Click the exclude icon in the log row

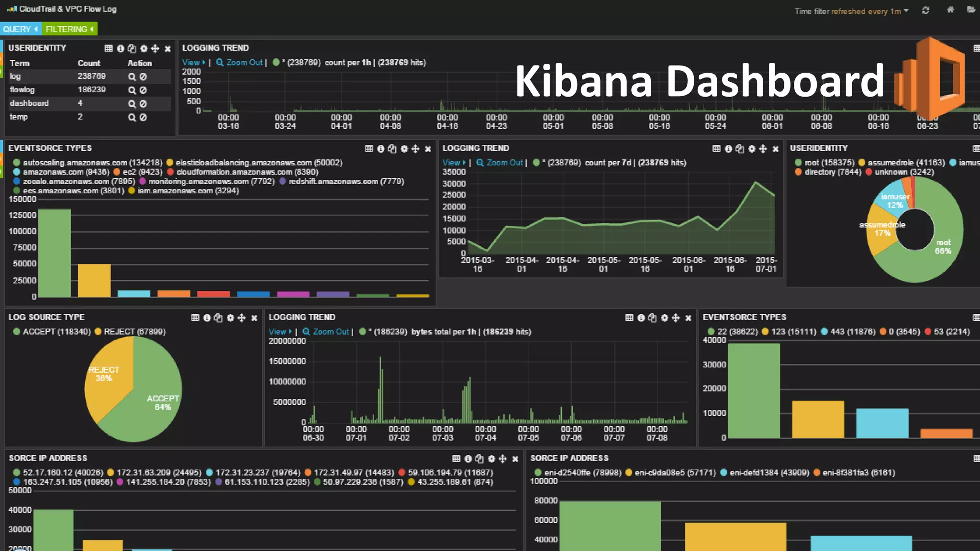tap(143, 77)
